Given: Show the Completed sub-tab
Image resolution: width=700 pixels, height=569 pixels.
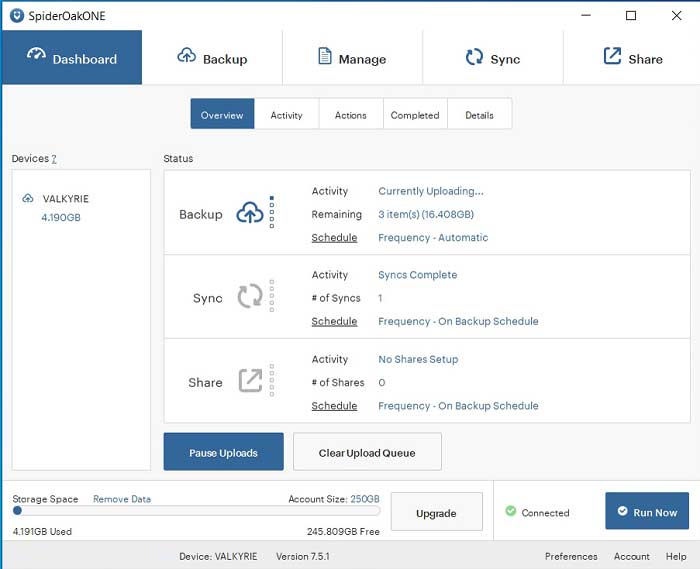Looking at the screenshot, I should pos(415,115).
